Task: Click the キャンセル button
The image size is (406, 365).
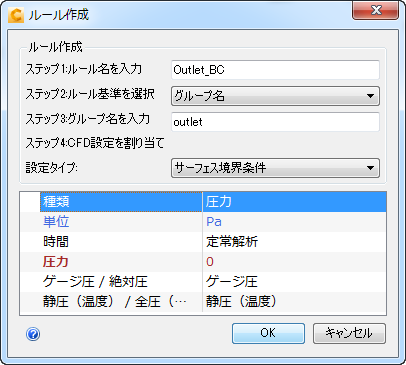Action: click(x=349, y=333)
